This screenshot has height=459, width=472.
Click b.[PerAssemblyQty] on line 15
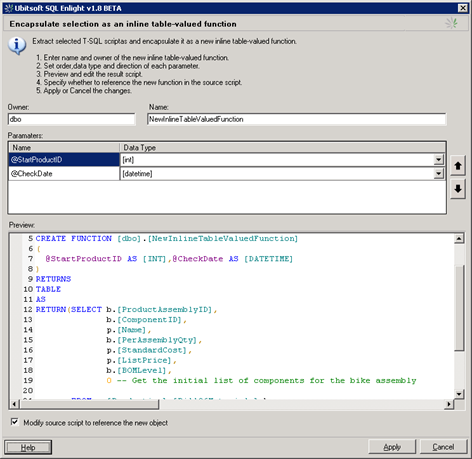click(152, 340)
